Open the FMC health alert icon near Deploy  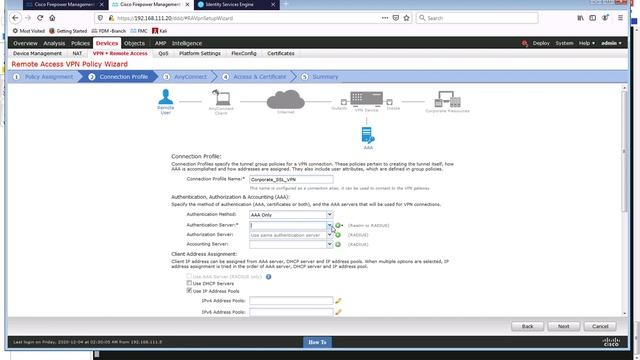click(524, 43)
